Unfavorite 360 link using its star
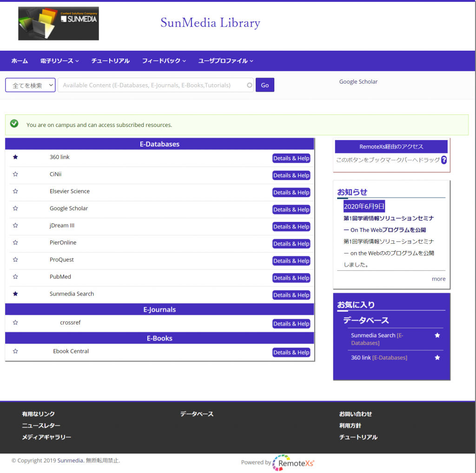This screenshot has width=476, height=473. 15,157
